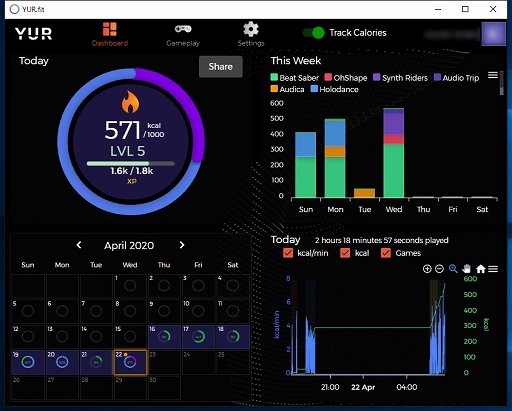The image size is (512, 411).
Task: Zoom in on today's chart
Action: [427, 269]
